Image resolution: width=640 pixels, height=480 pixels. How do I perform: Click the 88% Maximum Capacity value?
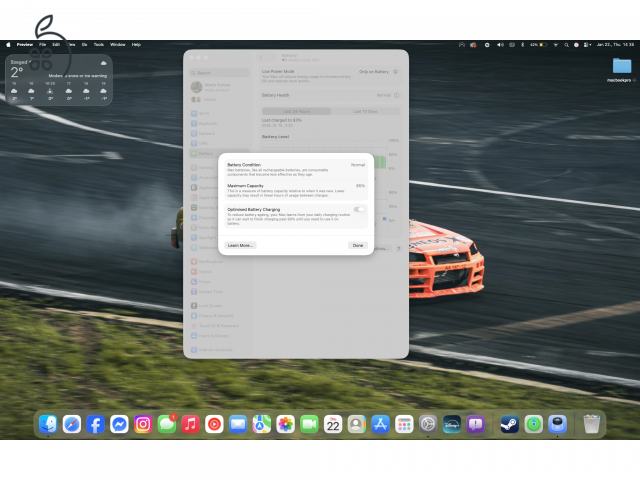[360, 186]
